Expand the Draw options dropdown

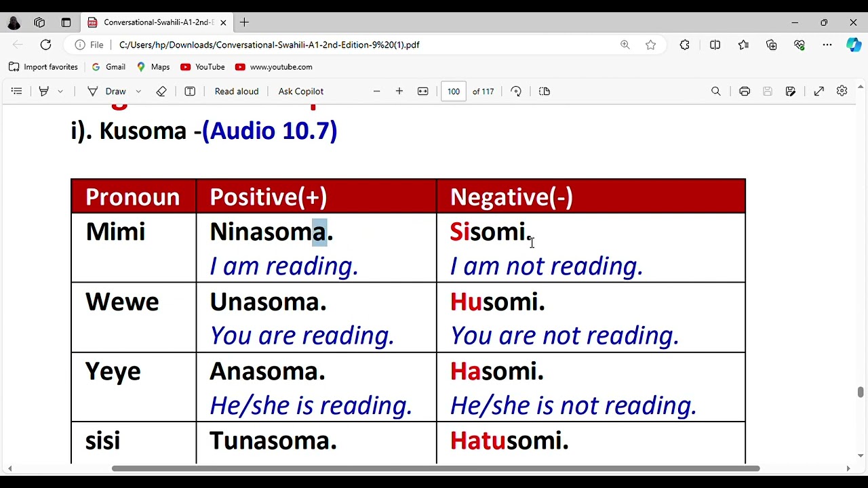click(138, 91)
